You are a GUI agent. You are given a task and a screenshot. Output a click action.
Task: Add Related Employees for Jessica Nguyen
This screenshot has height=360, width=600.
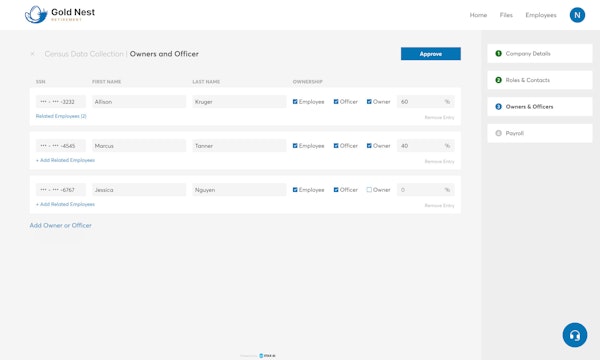[65, 204]
